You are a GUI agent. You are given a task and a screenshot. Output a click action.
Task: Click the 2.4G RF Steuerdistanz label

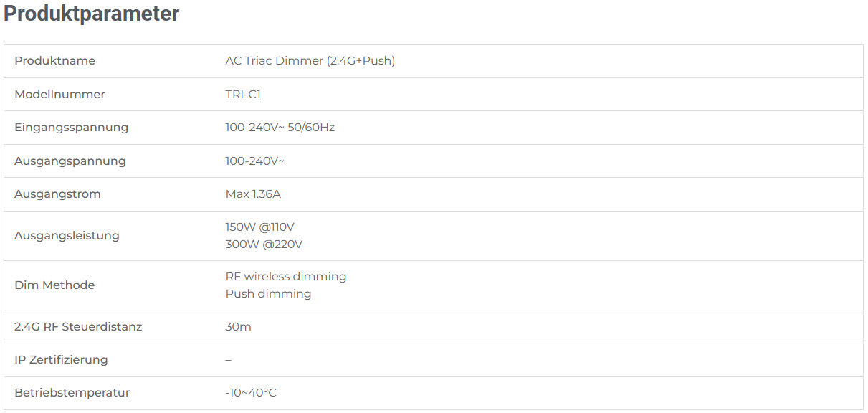point(78,326)
